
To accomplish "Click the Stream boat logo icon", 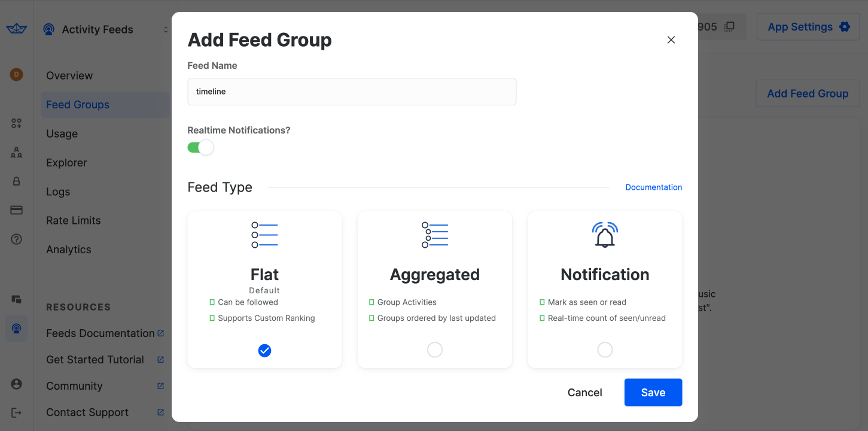I will [x=17, y=29].
